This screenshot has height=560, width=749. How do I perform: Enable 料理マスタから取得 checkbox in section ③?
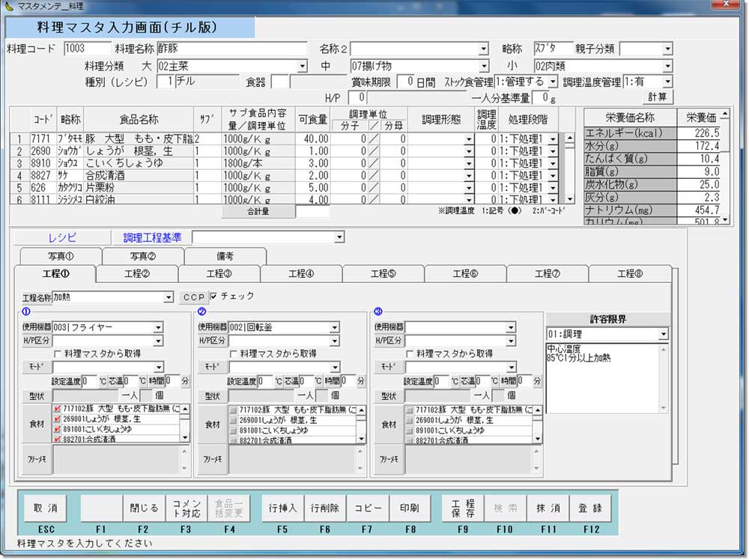410,354
